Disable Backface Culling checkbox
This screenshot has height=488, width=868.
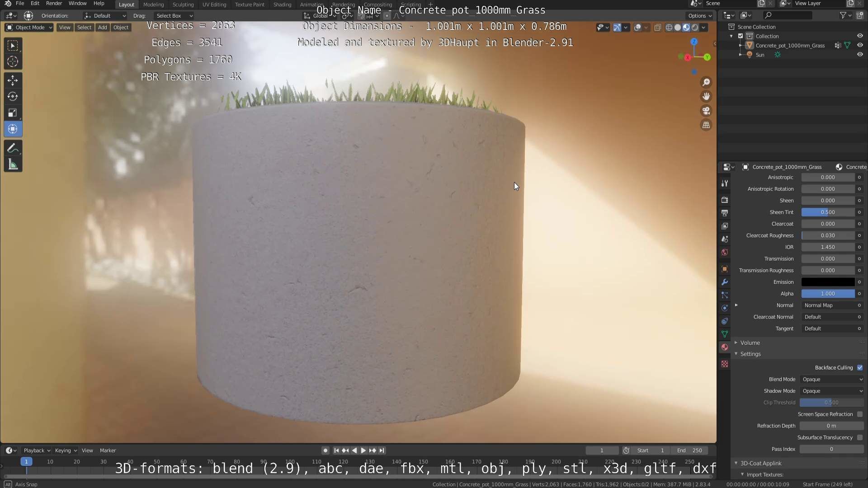pyautogui.click(x=860, y=368)
